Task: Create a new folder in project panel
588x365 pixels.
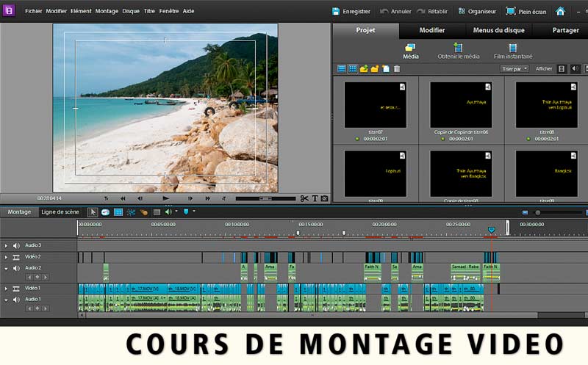Action: click(375, 68)
